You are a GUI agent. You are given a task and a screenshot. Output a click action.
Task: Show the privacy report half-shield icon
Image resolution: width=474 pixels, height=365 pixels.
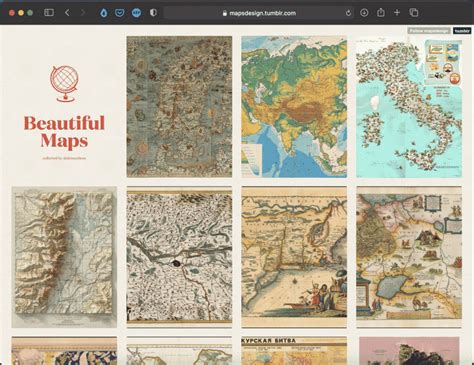tap(153, 13)
